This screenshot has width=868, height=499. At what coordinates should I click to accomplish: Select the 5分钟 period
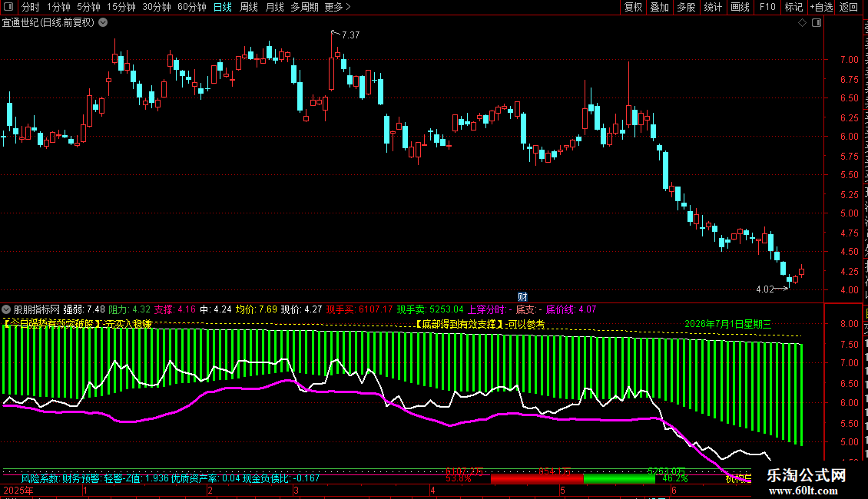pos(88,7)
